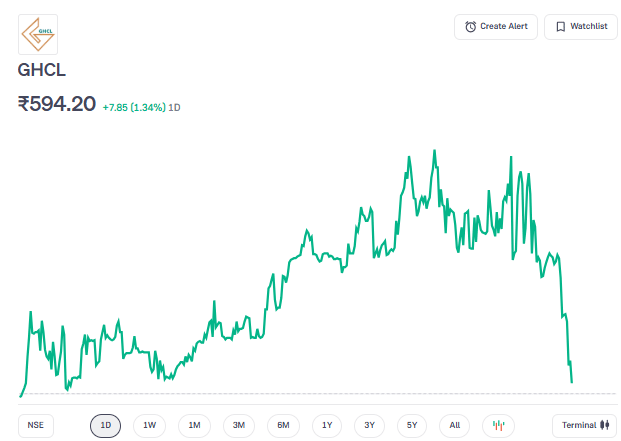
Task: Click the ₹594.20 current price
Action: tap(57, 104)
